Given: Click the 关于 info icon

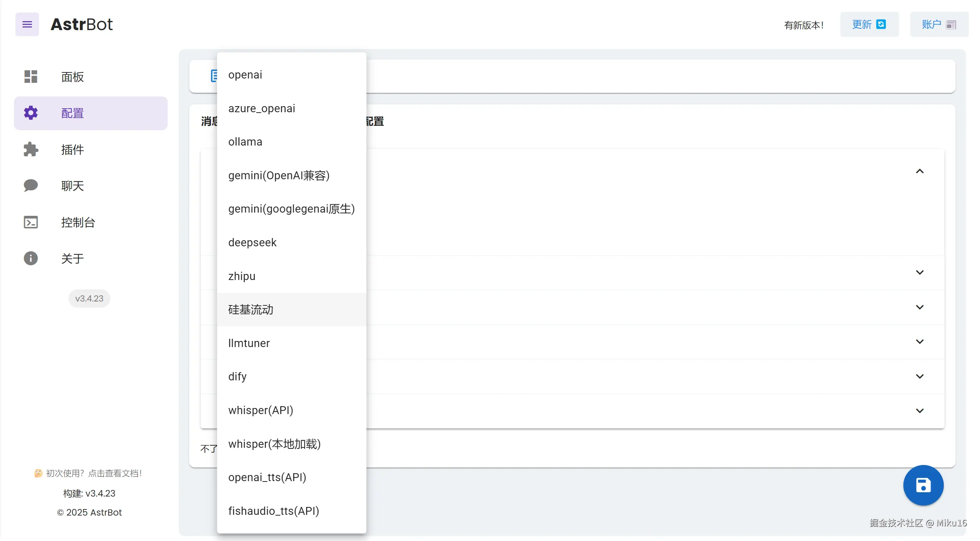Looking at the screenshot, I should [x=31, y=258].
